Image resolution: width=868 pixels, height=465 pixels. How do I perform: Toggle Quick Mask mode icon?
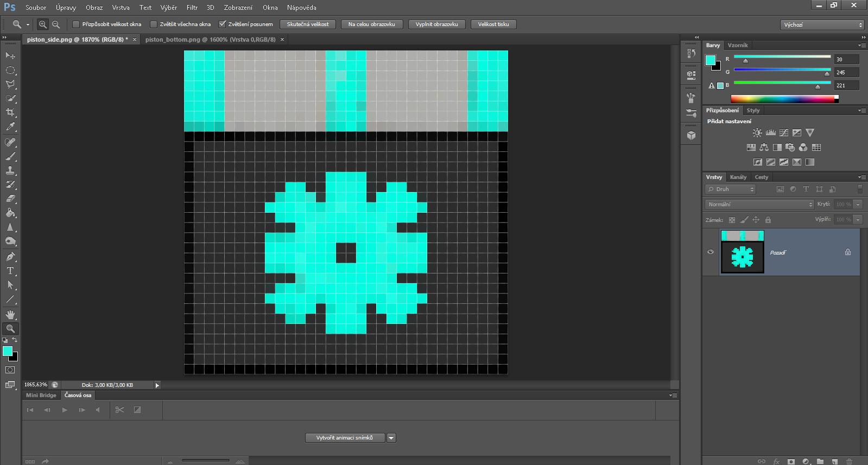point(10,370)
